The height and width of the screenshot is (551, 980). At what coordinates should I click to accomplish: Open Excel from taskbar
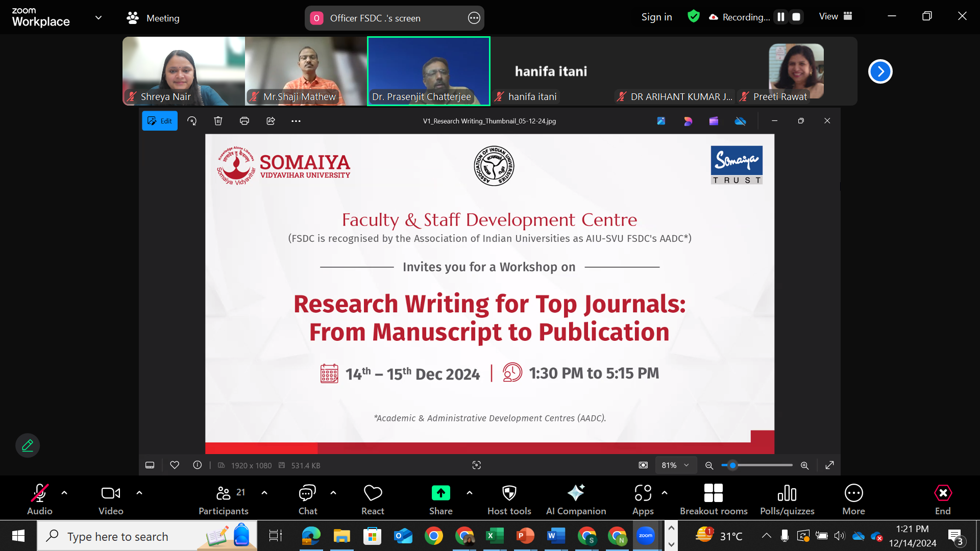tap(495, 536)
